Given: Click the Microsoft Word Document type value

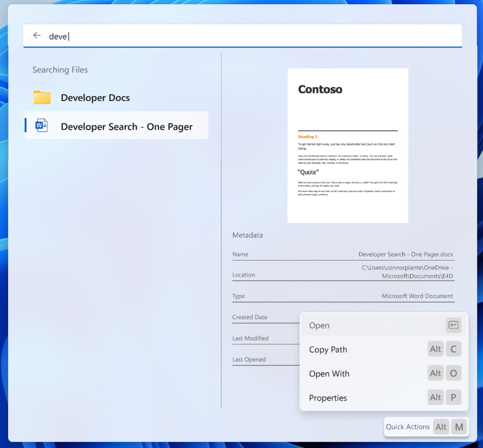Looking at the screenshot, I should tap(417, 296).
